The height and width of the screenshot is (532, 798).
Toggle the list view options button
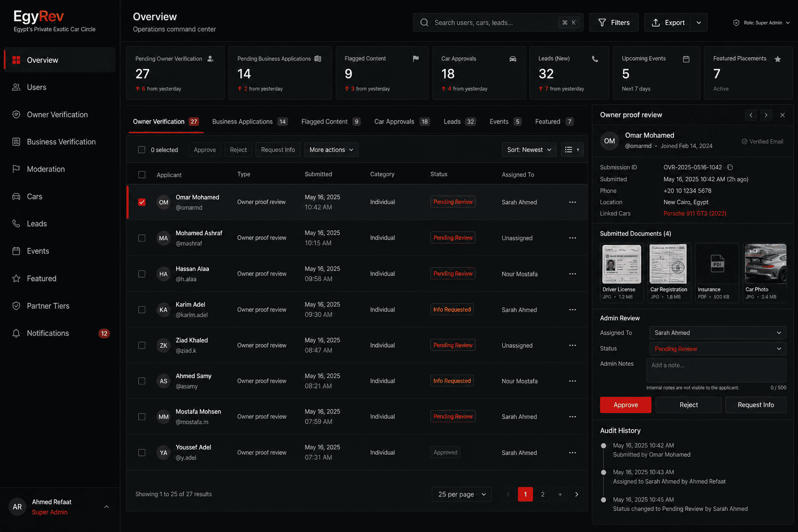coord(572,150)
